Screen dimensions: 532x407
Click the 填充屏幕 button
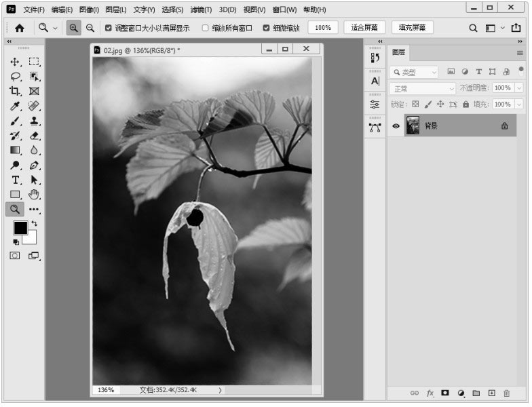(x=412, y=28)
